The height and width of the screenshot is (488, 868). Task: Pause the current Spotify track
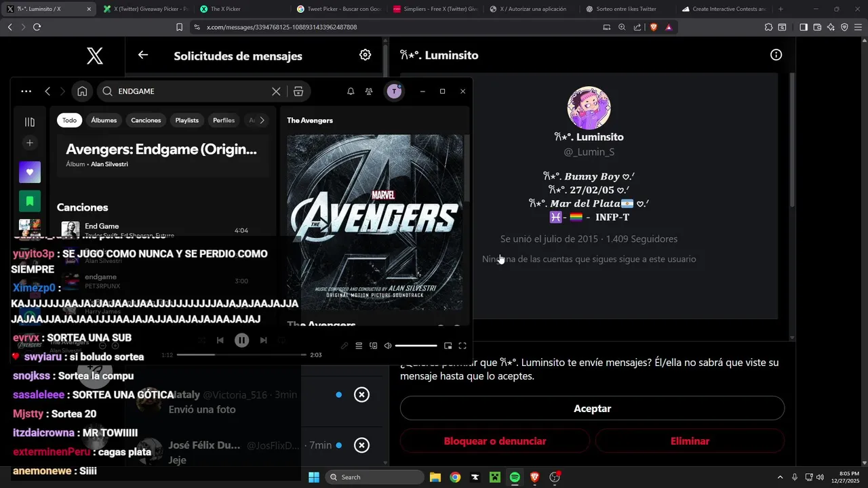[241, 340]
